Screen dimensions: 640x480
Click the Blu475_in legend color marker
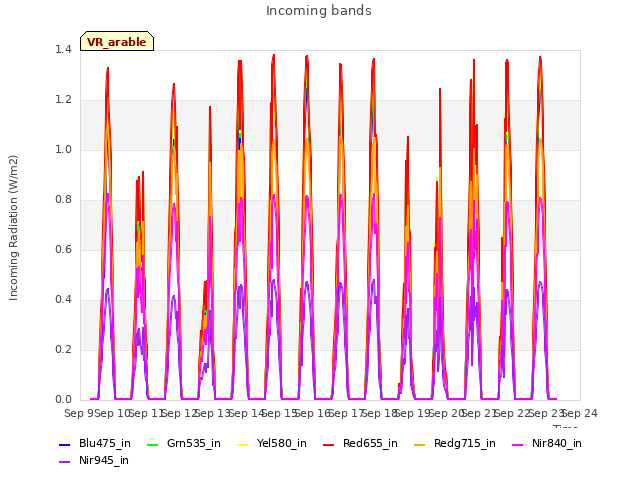point(64,444)
